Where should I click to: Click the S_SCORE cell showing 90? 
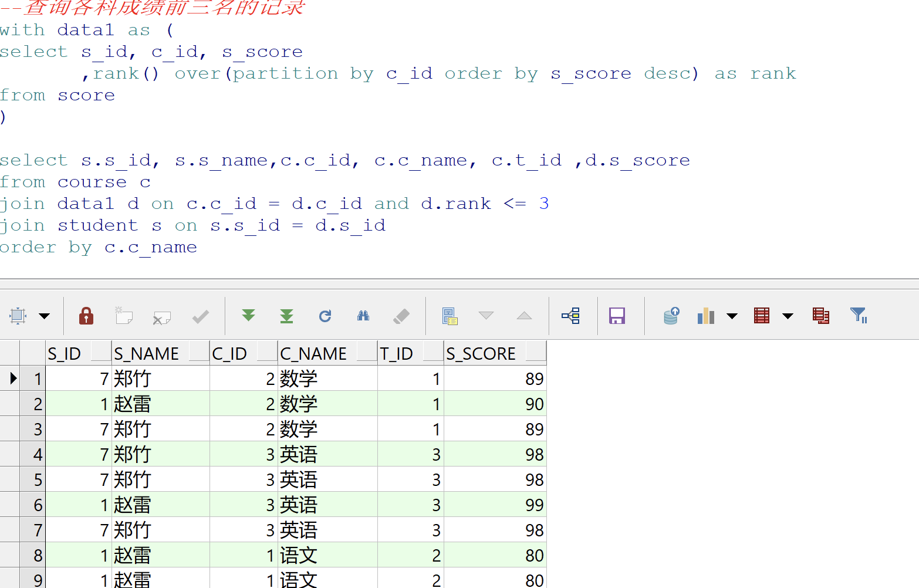(x=495, y=404)
